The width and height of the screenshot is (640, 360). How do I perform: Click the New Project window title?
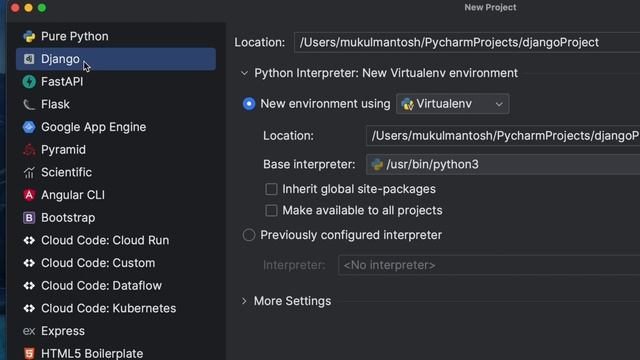point(490,7)
